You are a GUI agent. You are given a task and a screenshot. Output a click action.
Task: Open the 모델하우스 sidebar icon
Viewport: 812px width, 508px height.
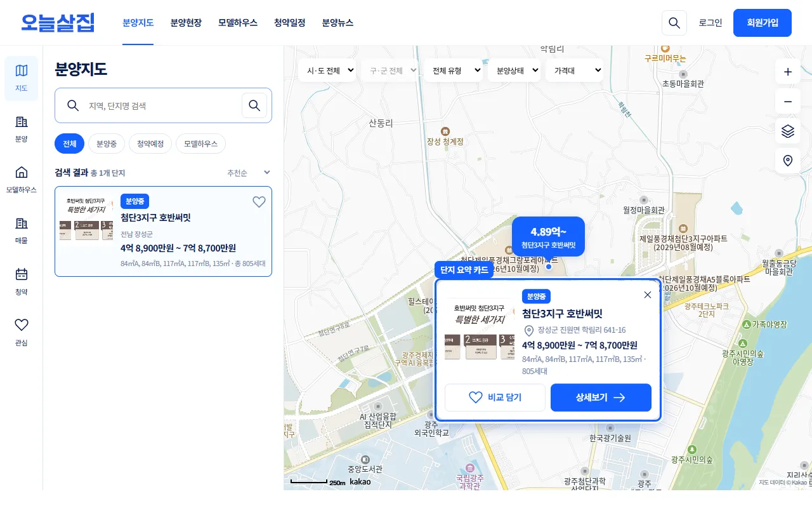[22, 180]
